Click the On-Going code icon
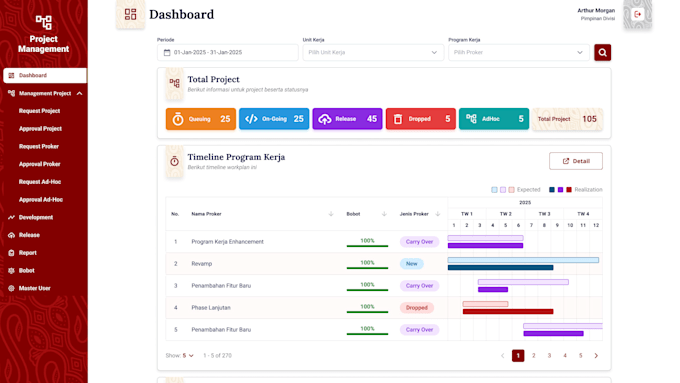This screenshot has width=680, height=383. [x=252, y=119]
